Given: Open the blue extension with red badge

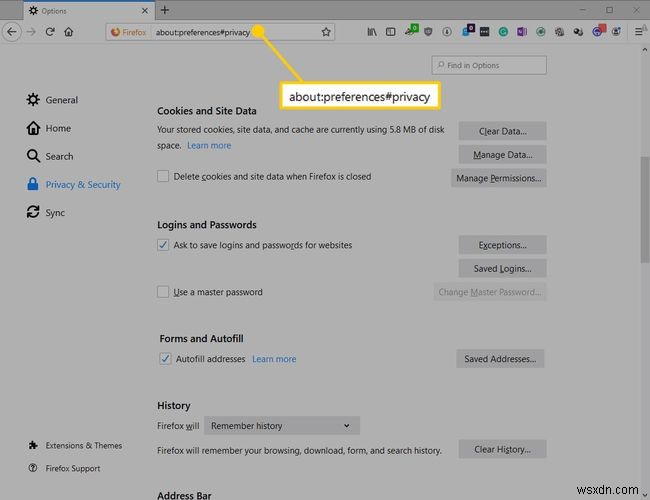Looking at the screenshot, I should 599,30.
